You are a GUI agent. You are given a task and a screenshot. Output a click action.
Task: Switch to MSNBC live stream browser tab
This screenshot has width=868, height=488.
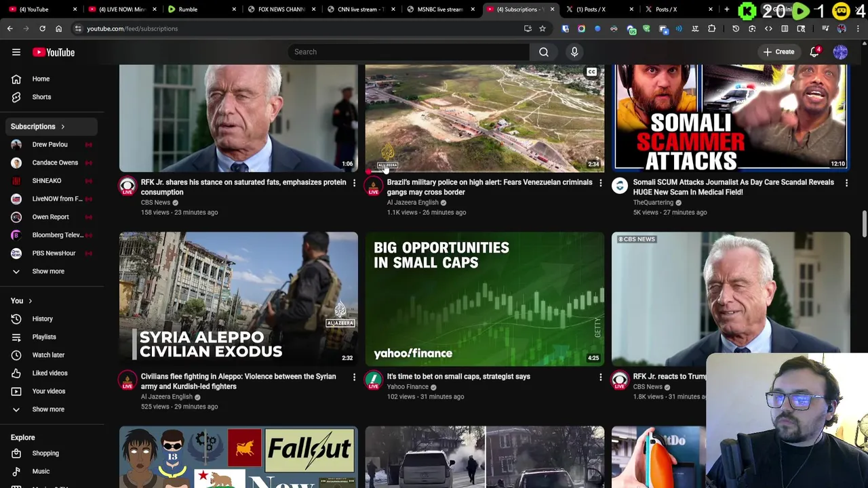[440, 9]
